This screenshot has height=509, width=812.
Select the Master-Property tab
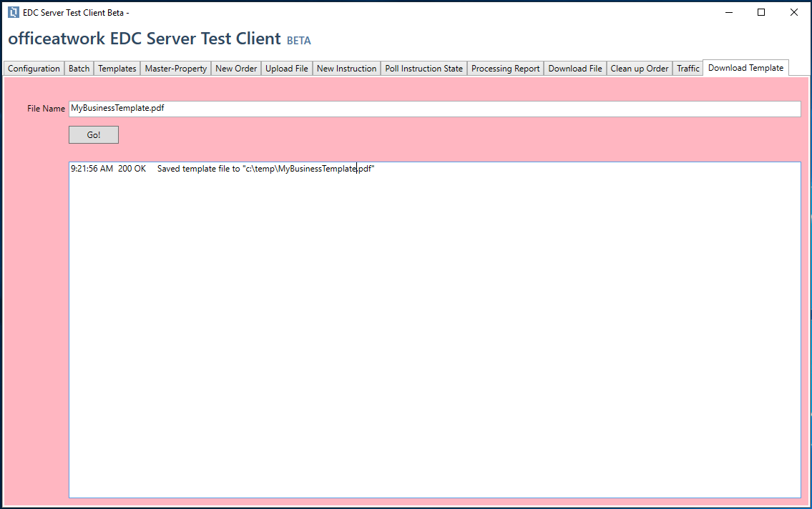point(175,69)
